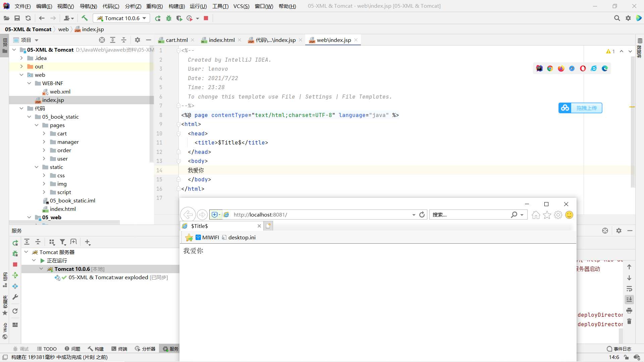Open the 终端 terminal tool window
The height and width of the screenshot is (362, 644).
119,349
